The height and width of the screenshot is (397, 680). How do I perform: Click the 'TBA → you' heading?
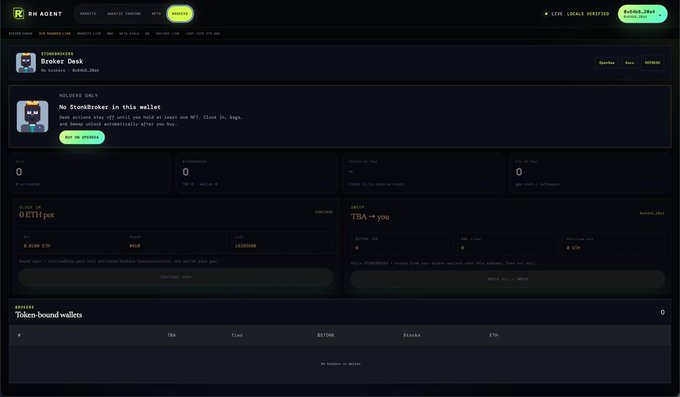370,217
